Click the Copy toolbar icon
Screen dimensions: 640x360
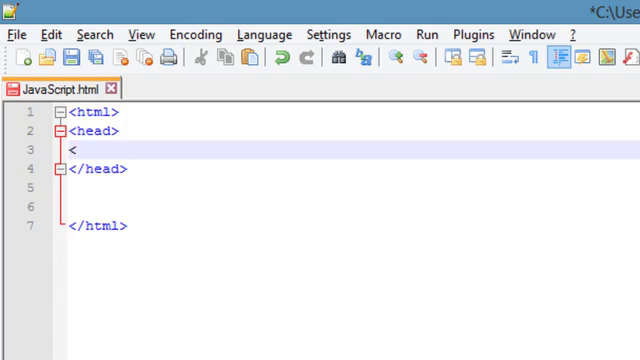(x=225, y=57)
